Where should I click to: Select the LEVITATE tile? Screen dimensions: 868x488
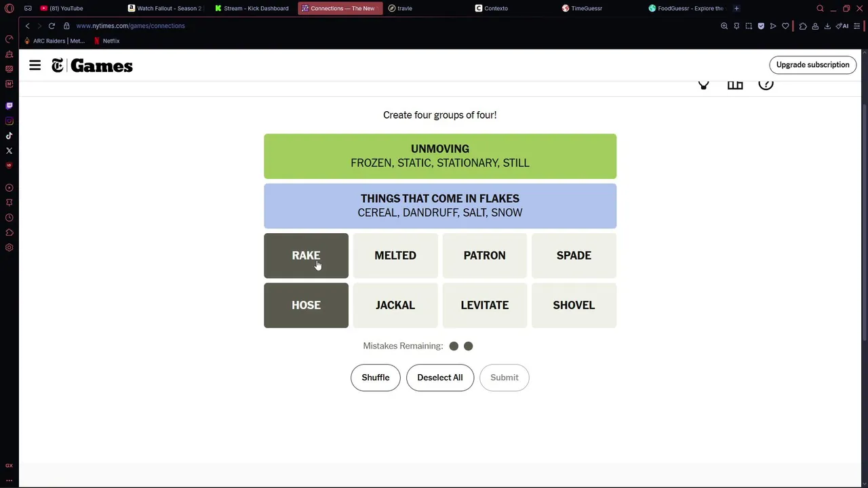point(484,305)
